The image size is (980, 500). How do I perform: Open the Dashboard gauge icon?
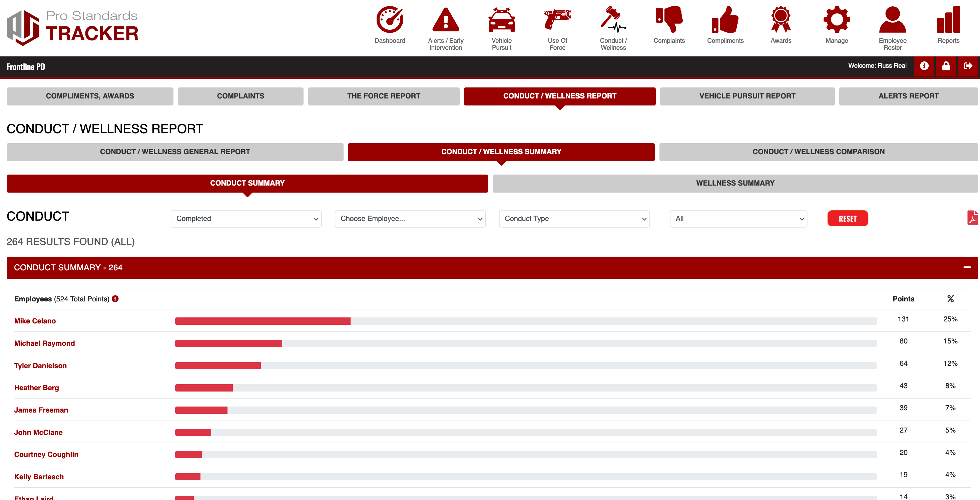click(390, 20)
